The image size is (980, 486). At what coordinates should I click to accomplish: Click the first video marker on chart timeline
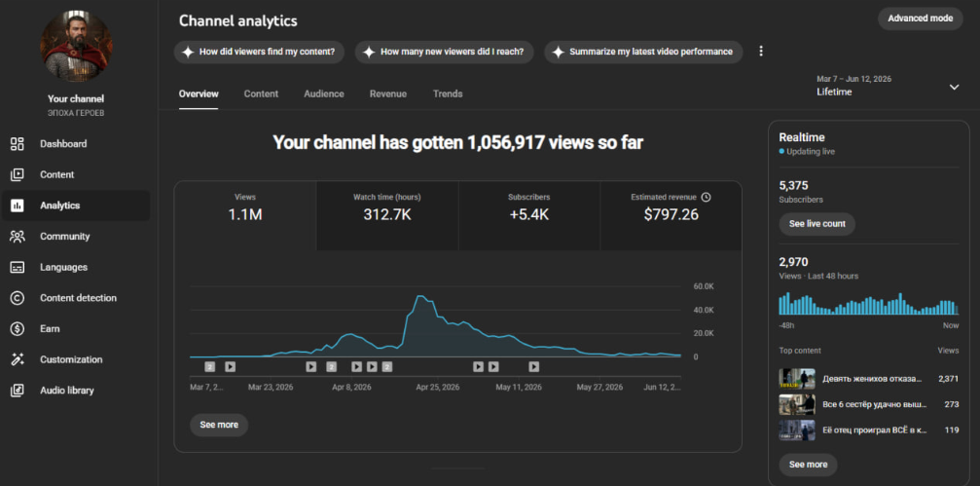pos(210,366)
